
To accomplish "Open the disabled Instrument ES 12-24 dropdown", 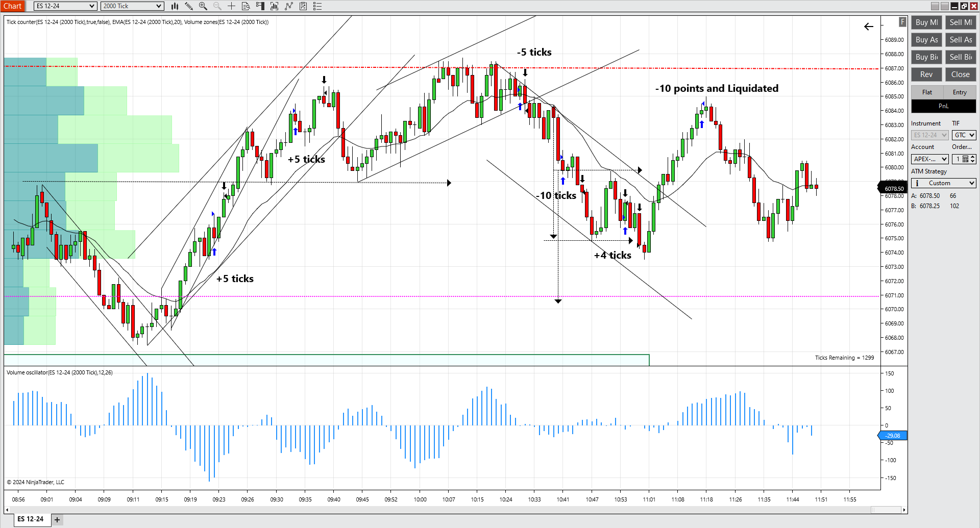I will coord(929,135).
